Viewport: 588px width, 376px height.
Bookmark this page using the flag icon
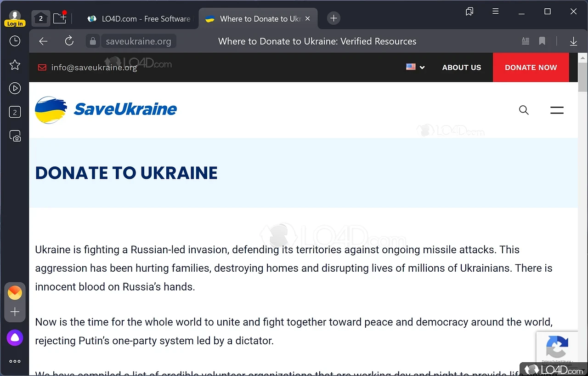pos(542,41)
